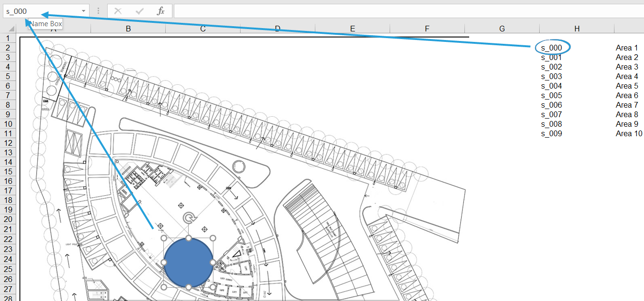Click the Enter checkmark formula bar icon
Image resolution: width=644 pixels, height=301 pixels.
pos(140,11)
